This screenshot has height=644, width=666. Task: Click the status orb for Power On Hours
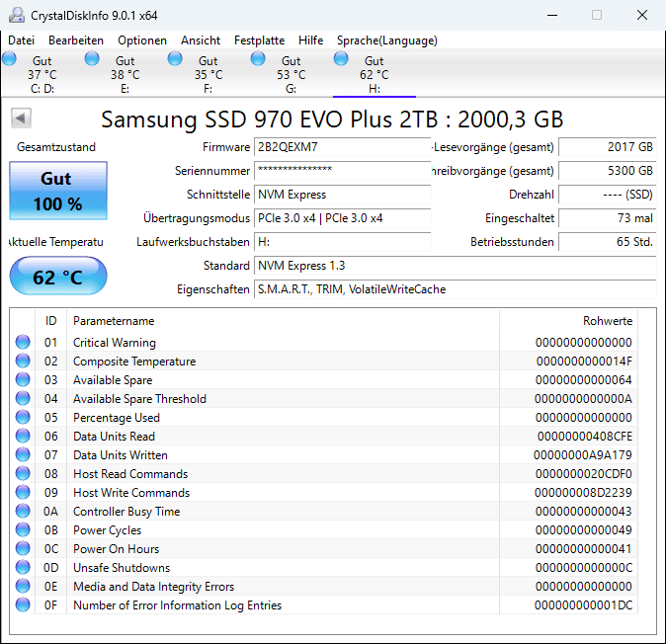point(23,548)
